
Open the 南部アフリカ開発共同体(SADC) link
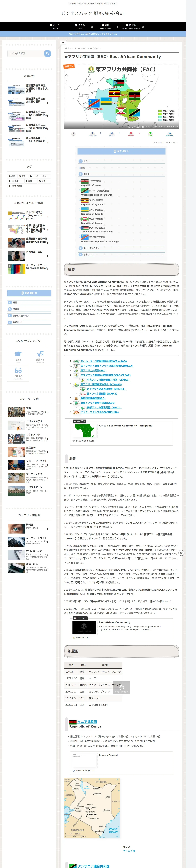pos(98,403)
